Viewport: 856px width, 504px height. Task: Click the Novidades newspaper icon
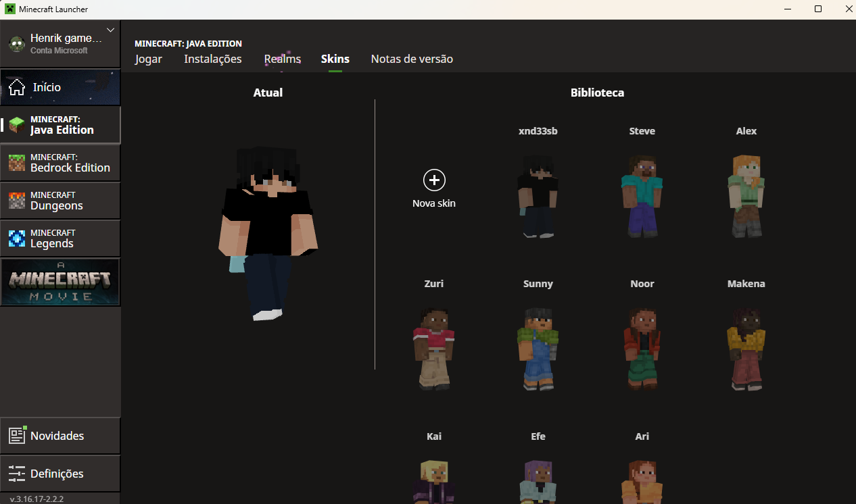(17, 435)
